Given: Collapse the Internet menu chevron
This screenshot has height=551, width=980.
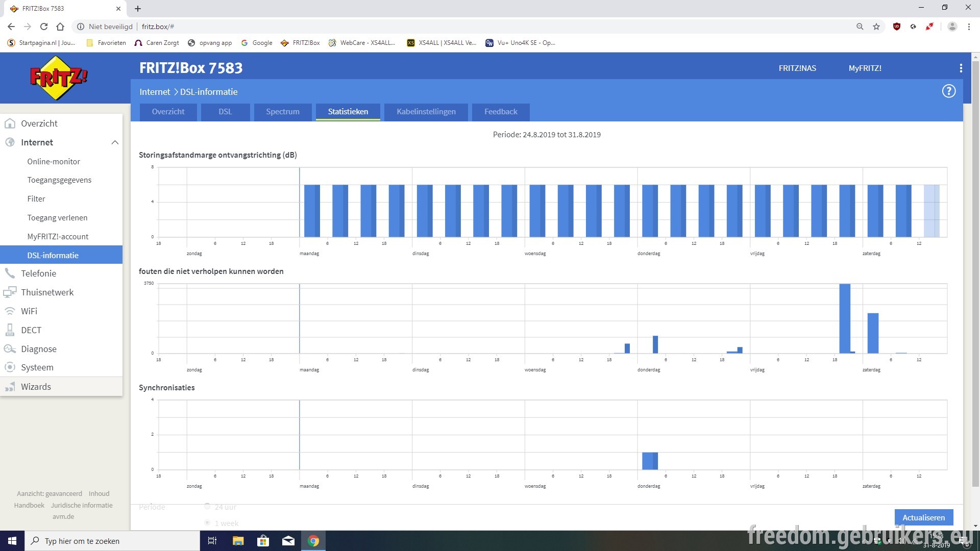Looking at the screenshot, I should coord(115,142).
